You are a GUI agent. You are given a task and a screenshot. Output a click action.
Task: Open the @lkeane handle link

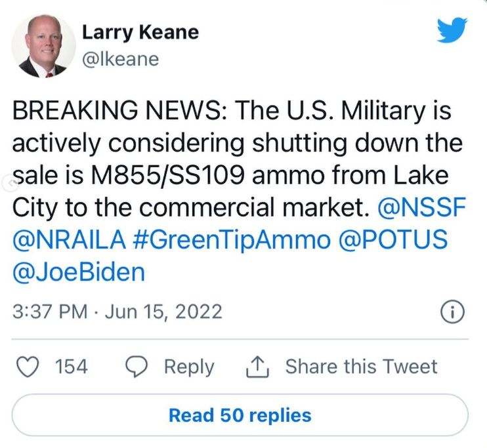pyautogui.click(x=121, y=59)
